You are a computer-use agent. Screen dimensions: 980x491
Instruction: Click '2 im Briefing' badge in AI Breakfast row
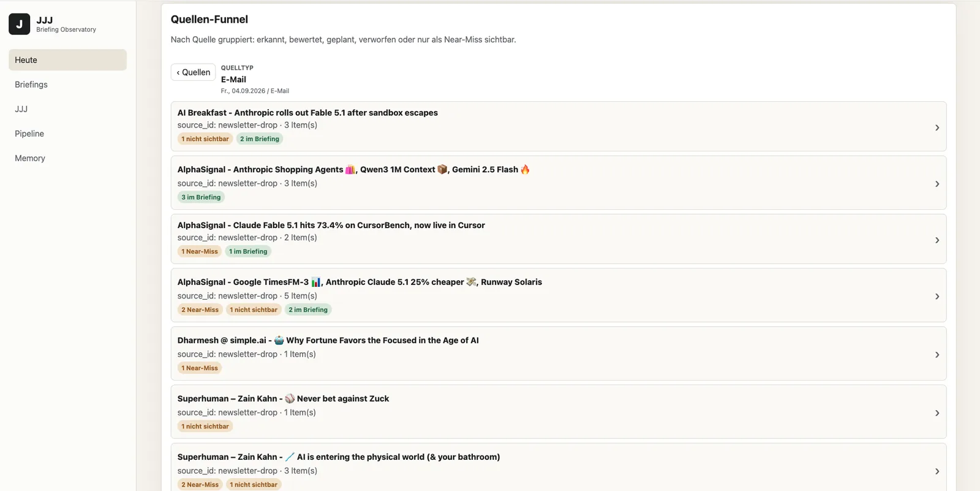[x=260, y=139]
